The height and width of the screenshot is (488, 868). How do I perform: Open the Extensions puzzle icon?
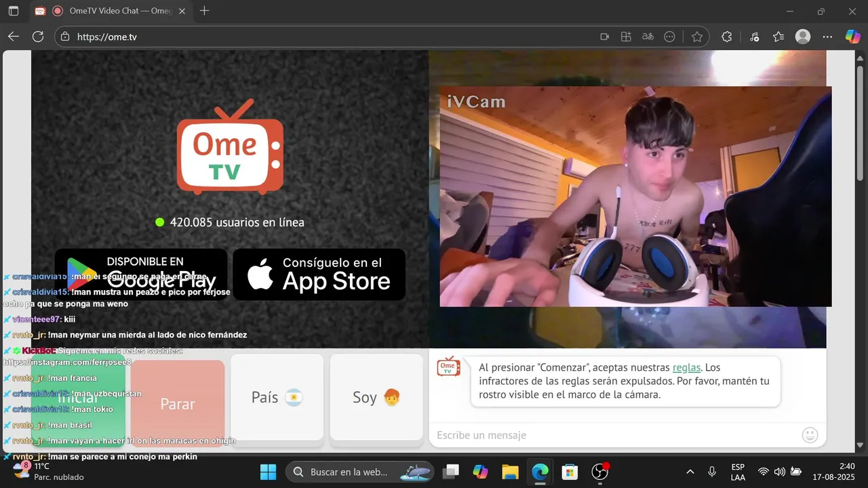tap(727, 37)
